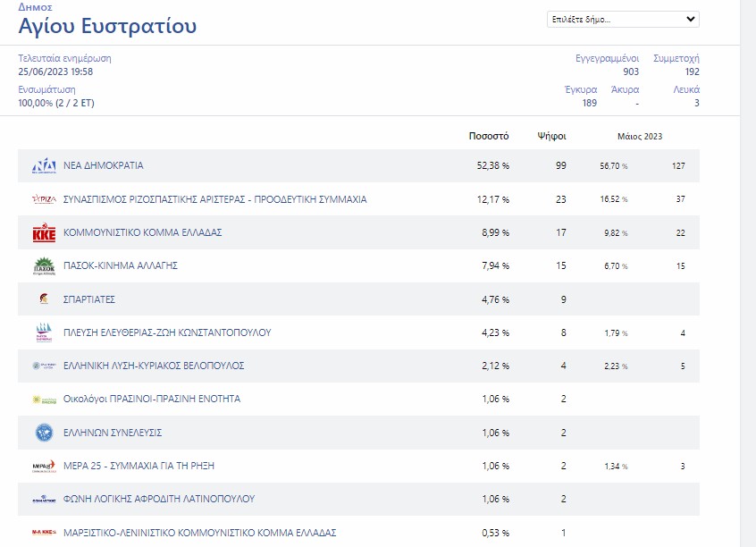Image resolution: width=756 pixels, height=547 pixels.
Task: Click the ΜέΡΑ25 party logo
Action: pos(44,466)
